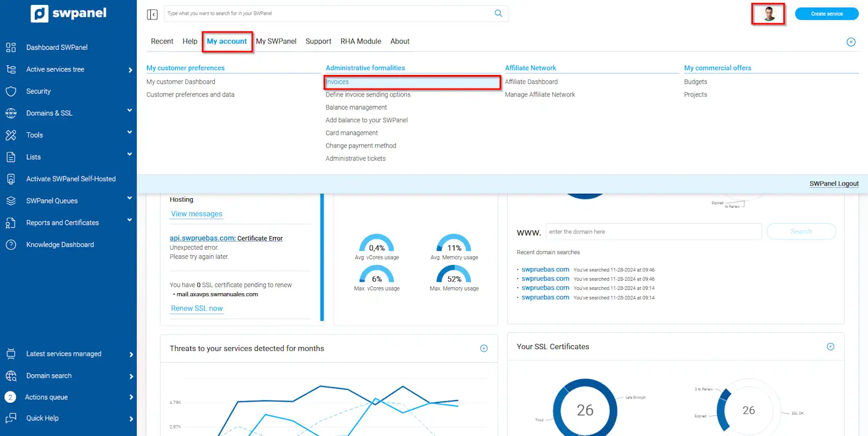Click the Renew SSL now link
Viewport: 868px width, 436px height.
197,308
